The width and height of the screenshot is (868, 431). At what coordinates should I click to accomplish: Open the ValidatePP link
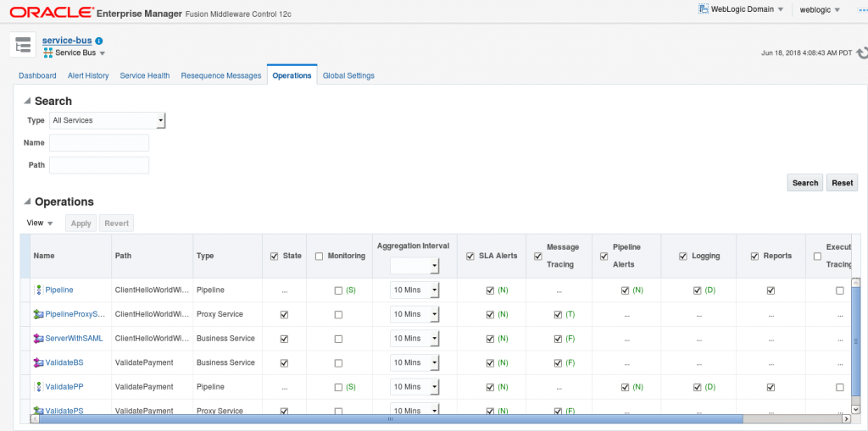(x=64, y=387)
